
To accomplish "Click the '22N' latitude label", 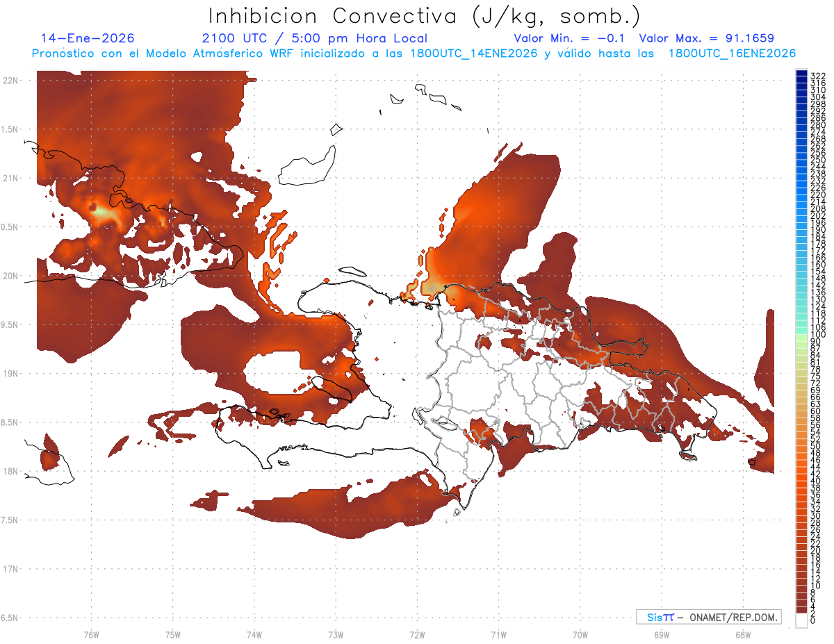I will (10, 81).
